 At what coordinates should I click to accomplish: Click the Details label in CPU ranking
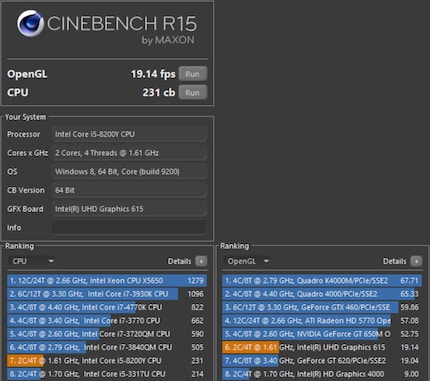tap(179, 261)
